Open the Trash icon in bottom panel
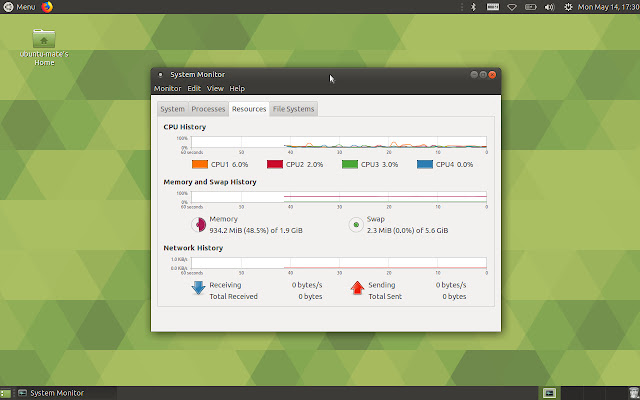The height and width of the screenshot is (400, 640). [x=633, y=393]
